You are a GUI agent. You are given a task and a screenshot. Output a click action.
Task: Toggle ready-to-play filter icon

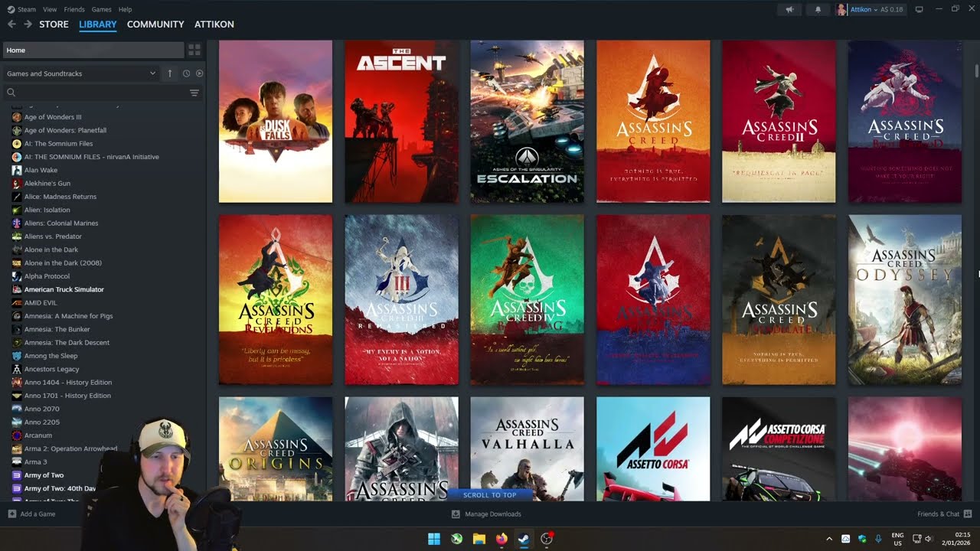coord(200,73)
